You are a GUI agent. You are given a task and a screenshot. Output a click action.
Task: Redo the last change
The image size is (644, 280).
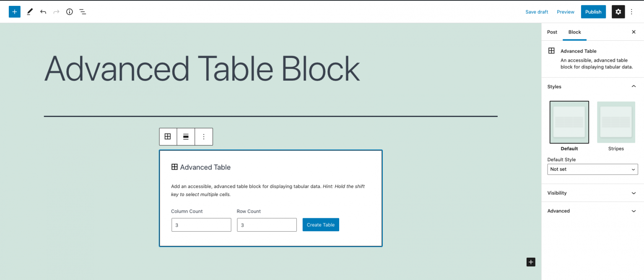coord(56,11)
